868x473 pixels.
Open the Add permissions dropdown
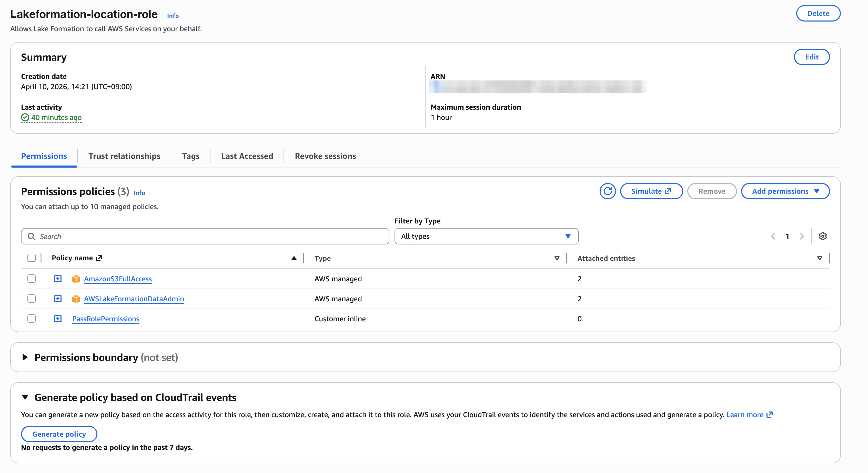785,191
